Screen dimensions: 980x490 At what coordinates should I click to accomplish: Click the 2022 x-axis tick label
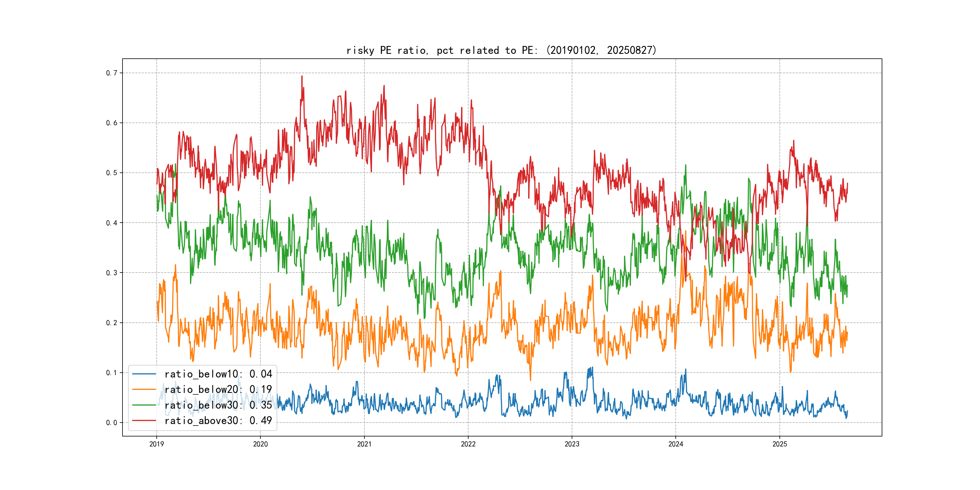[x=468, y=444]
